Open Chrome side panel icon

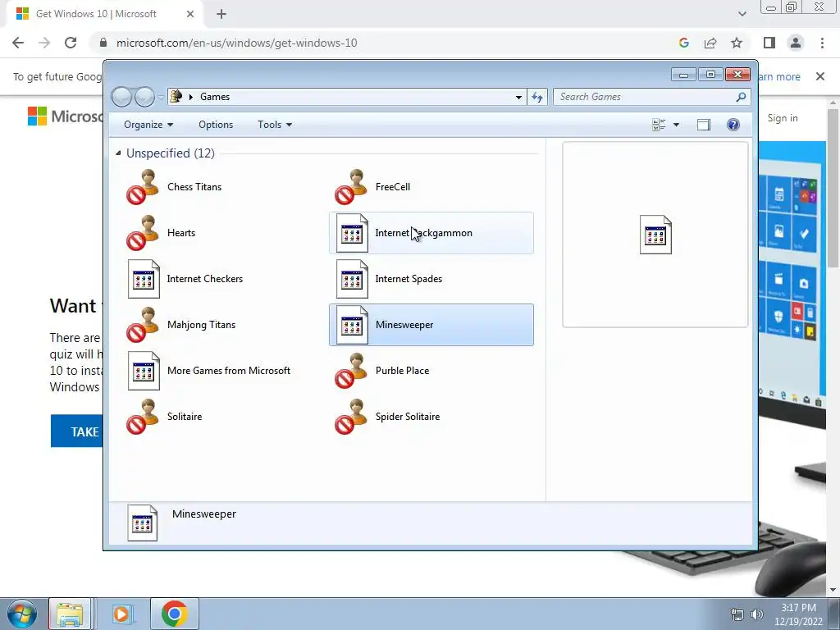pyautogui.click(x=769, y=43)
